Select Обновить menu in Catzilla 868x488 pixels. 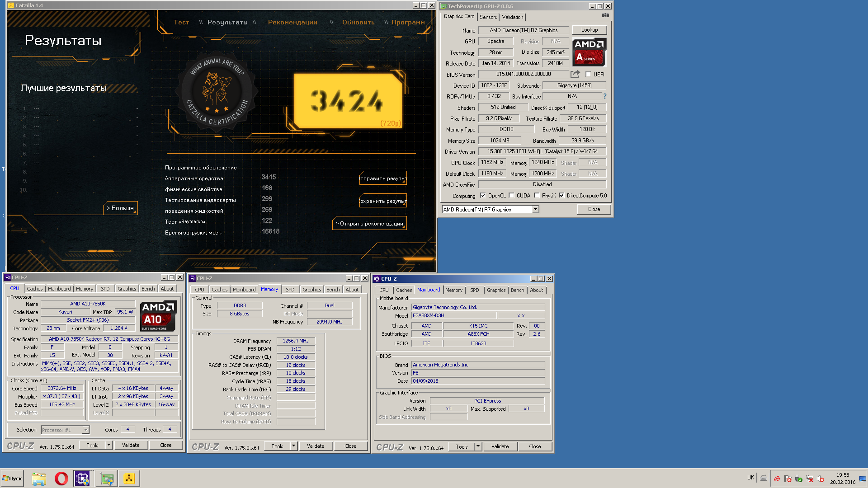[x=358, y=22]
